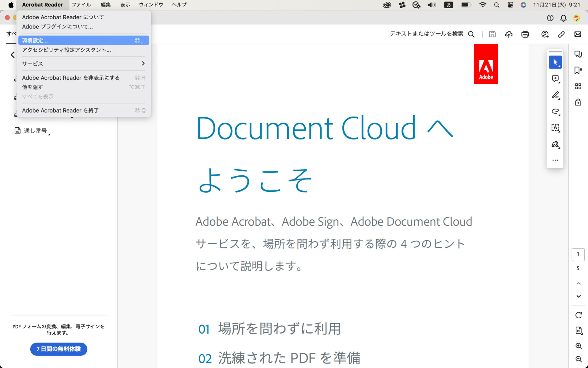
Task: Open the help question mark icon
Action: tap(550, 18)
